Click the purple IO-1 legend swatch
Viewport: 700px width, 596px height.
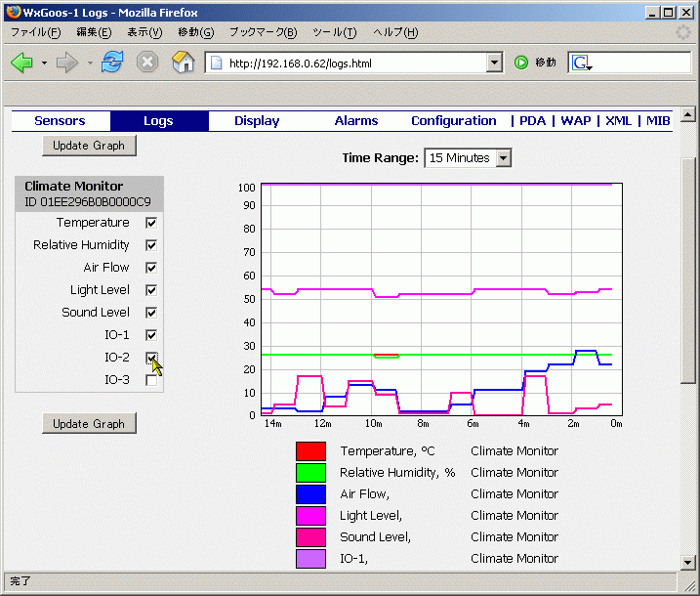[310, 559]
